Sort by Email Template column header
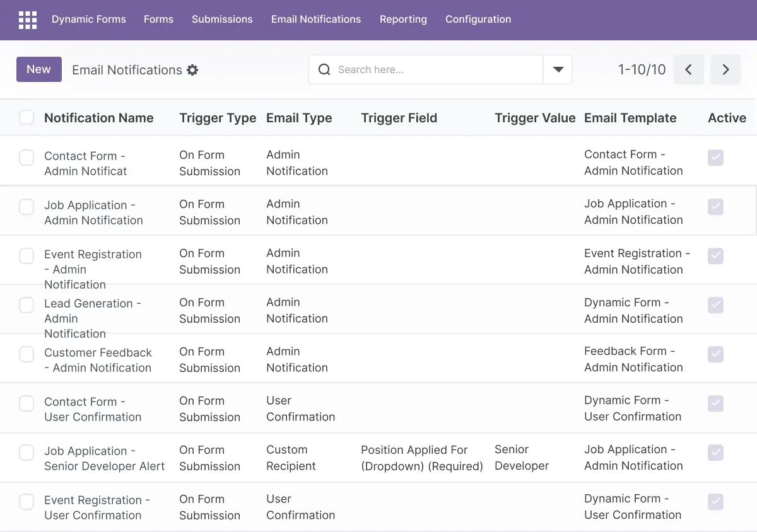Viewport: 757px width, 532px height. 630,118
